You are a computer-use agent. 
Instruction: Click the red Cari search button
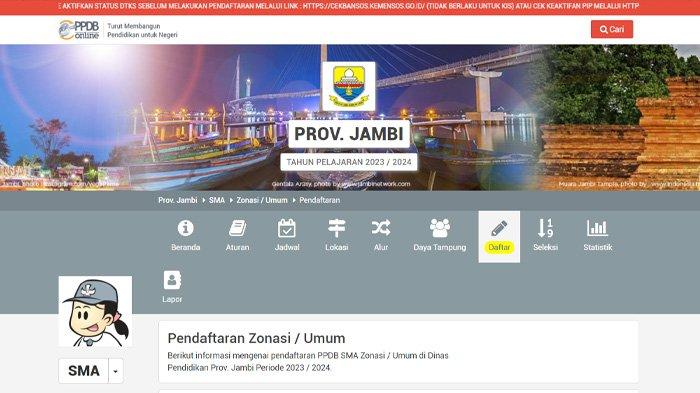point(612,29)
